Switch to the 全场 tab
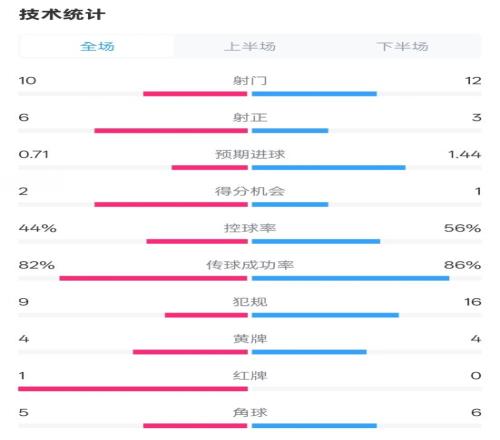500x440 pixels. point(97,46)
